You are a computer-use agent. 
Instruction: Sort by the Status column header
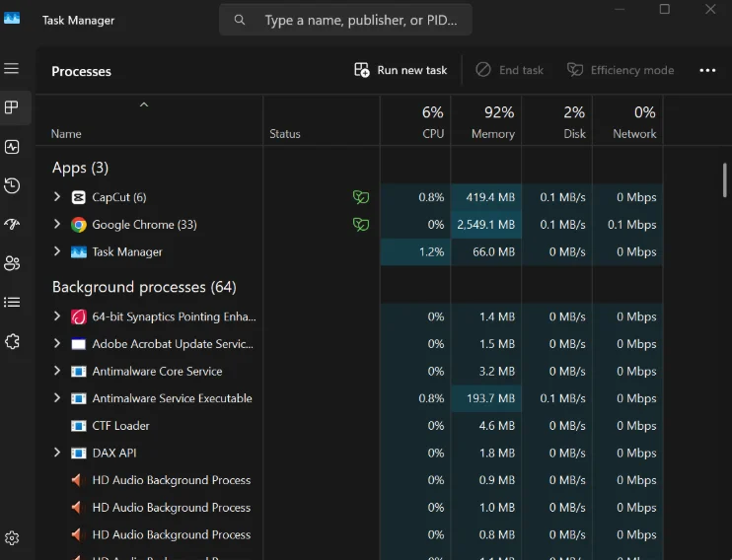coord(322,121)
